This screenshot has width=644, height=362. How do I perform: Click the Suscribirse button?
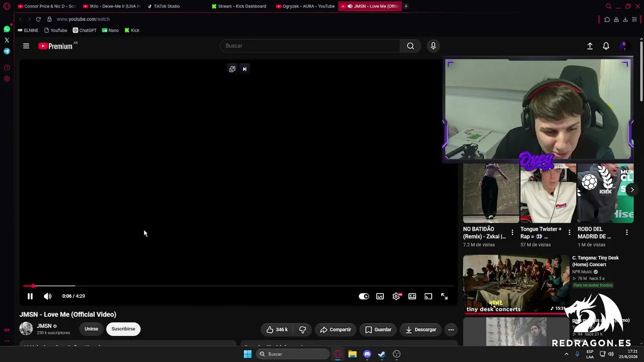(x=123, y=329)
